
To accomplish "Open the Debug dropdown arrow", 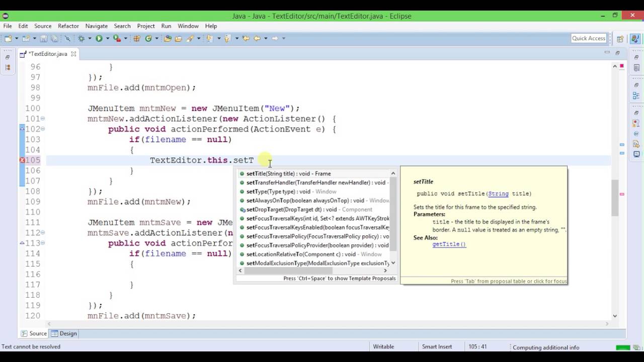I will [90, 38].
